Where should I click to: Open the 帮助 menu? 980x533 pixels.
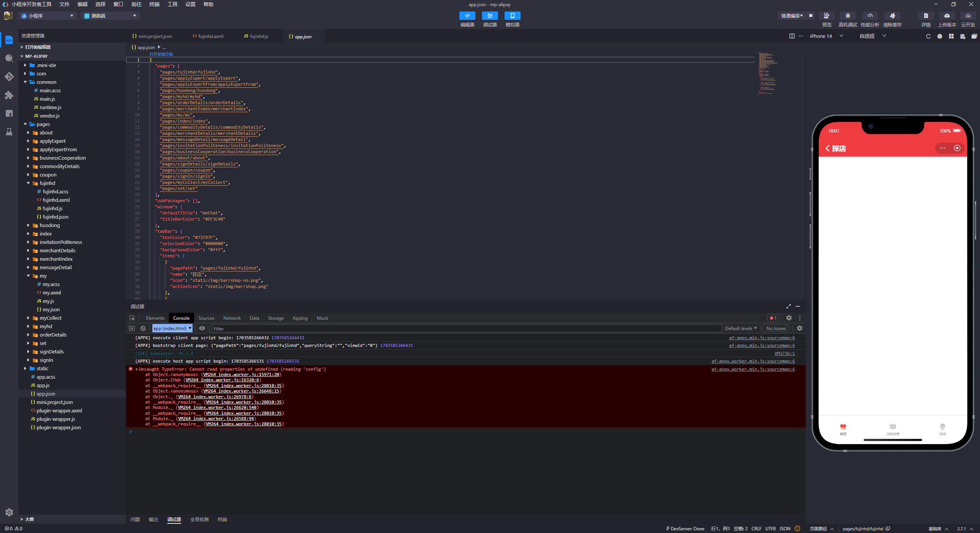coord(208,4)
